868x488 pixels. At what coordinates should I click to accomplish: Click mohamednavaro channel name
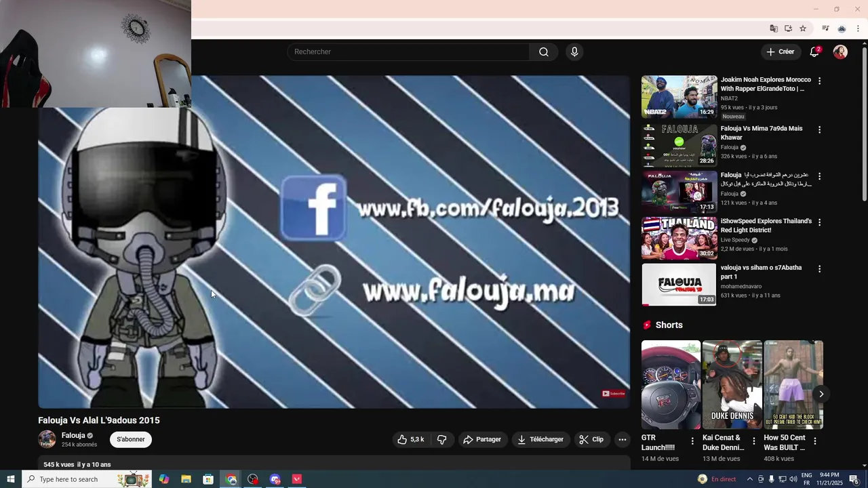pyautogui.click(x=741, y=287)
